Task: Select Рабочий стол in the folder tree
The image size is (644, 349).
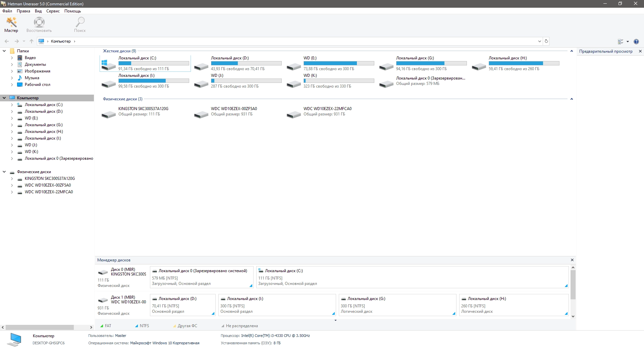Action: [x=37, y=85]
